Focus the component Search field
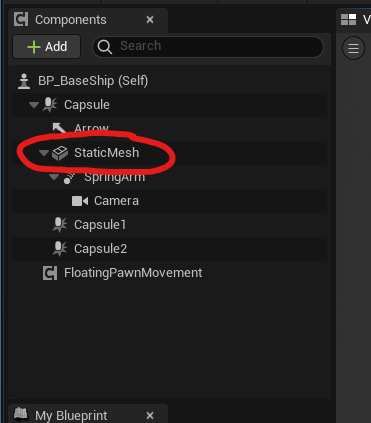This screenshot has width=371, height=423. click(x=208, y=47)
